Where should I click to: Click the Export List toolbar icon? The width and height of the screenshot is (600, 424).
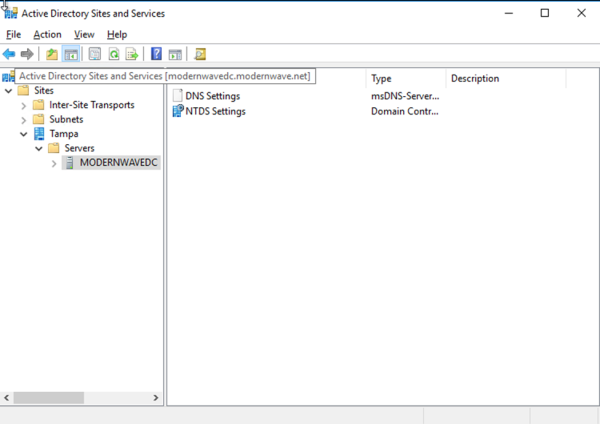131,54
